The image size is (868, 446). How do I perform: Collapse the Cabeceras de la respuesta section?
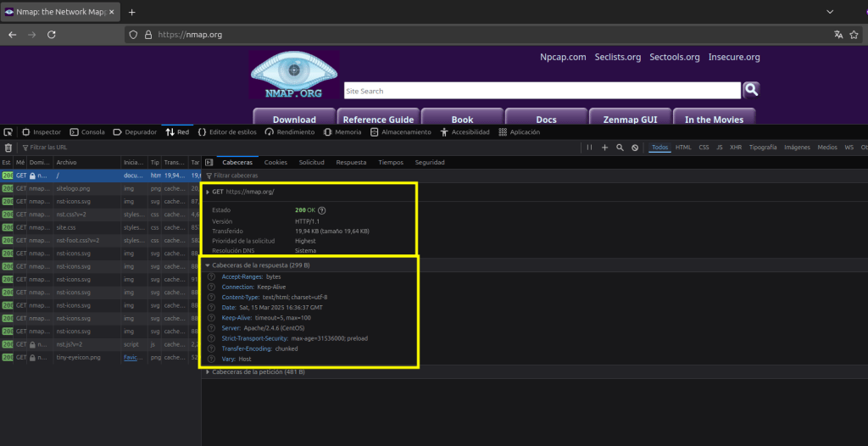click(208, 266)
